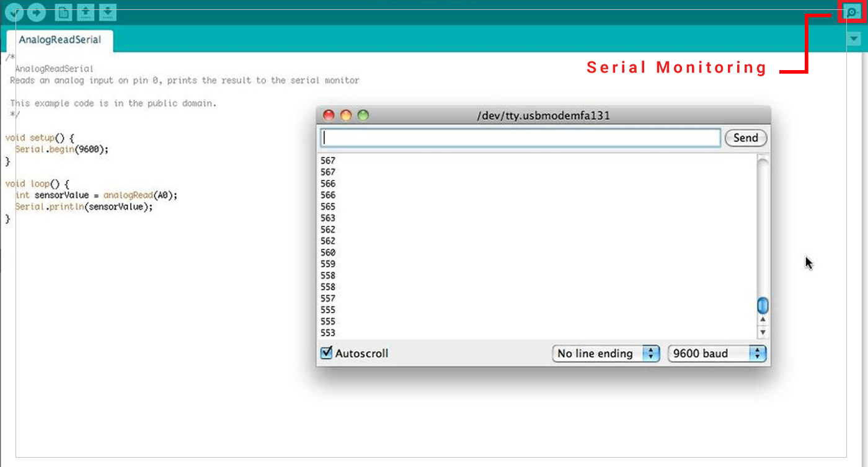Click comment line about public domain
Viewport: 868px width, 467px height.
coord(113,103)
